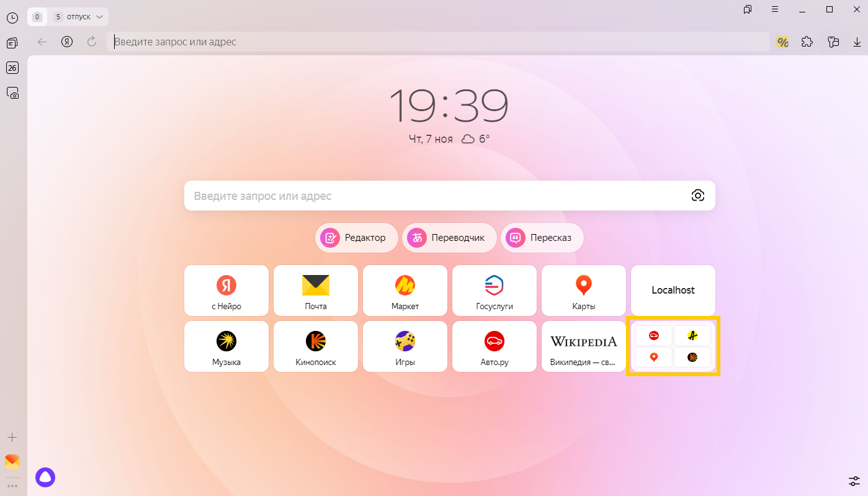Search by image using camera icon
The width and height of the screenshot is (868, 496).
coord(698,196)
